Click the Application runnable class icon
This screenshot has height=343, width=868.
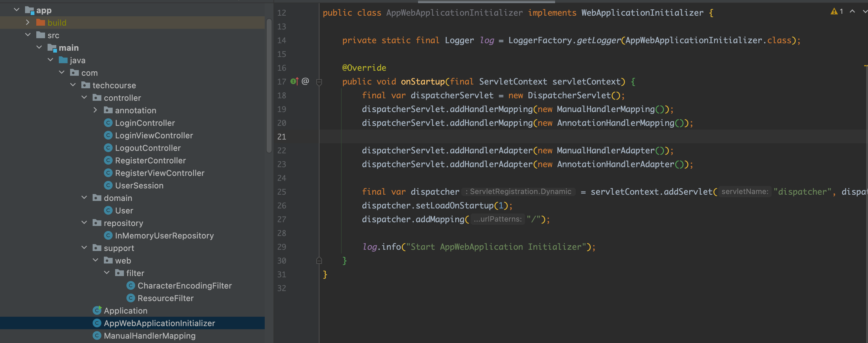[97, 310]
